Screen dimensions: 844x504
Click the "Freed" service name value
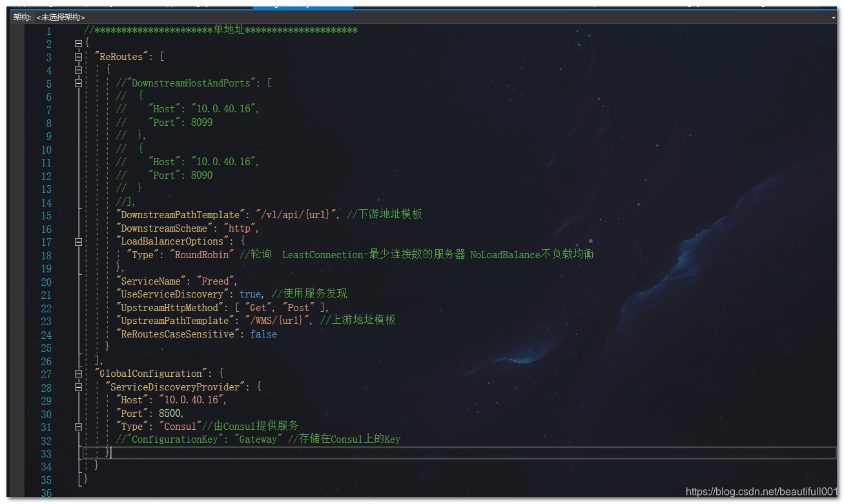pos(215,281)
